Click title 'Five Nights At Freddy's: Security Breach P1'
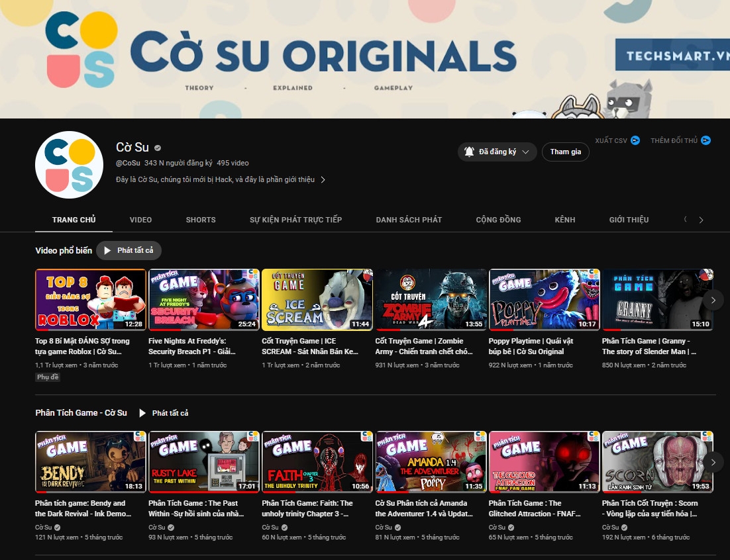This screenshot has width=730, height=560. click(192, 346)
